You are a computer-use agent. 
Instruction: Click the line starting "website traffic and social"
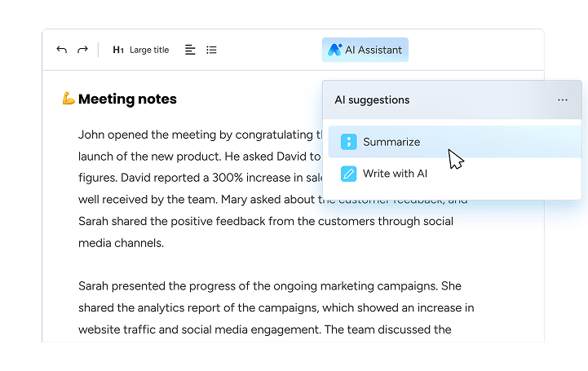point(265,329)
